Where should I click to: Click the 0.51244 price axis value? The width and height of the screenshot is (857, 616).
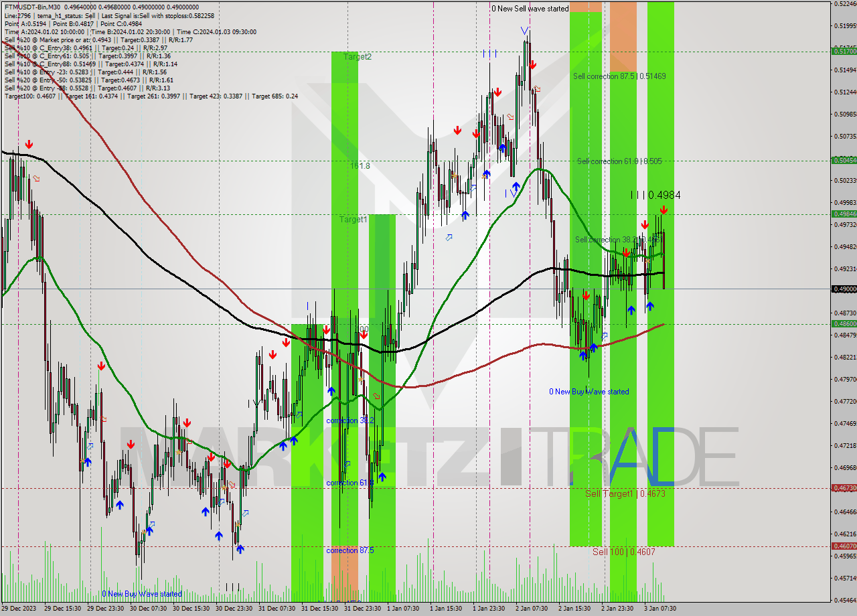[x=845, y=92]
